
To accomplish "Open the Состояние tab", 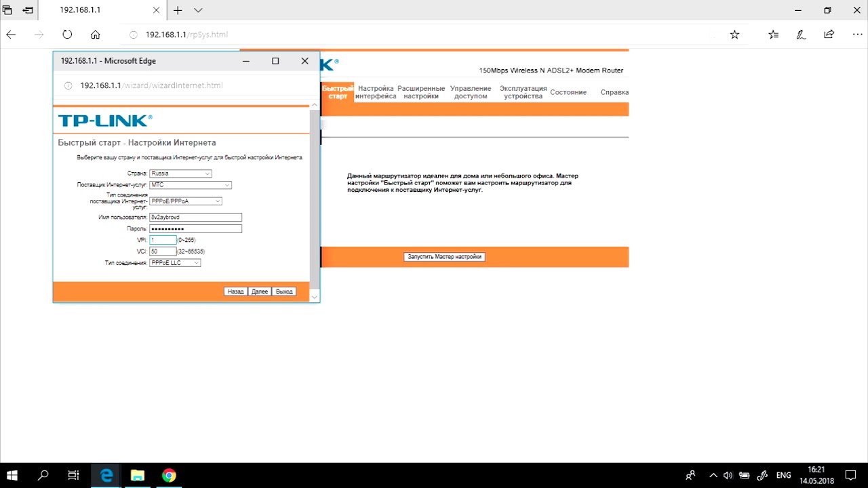I will point(568,92).
